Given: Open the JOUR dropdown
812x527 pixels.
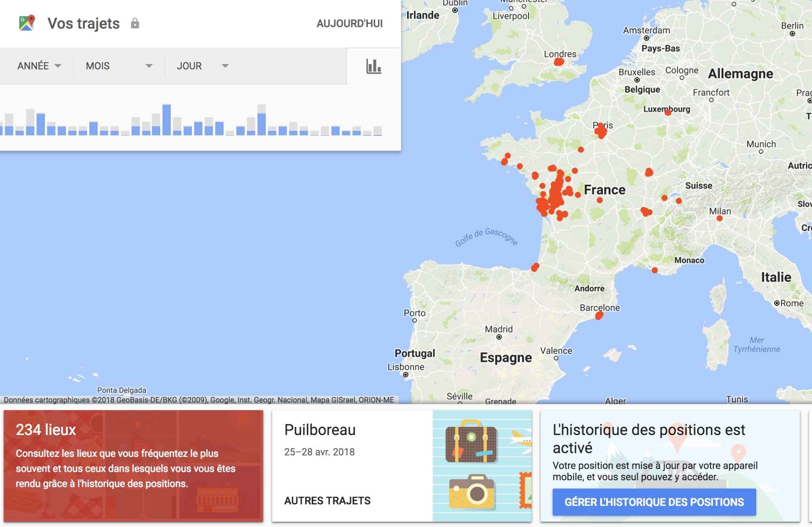Looking at the screenshot, I should coord(202,66).
